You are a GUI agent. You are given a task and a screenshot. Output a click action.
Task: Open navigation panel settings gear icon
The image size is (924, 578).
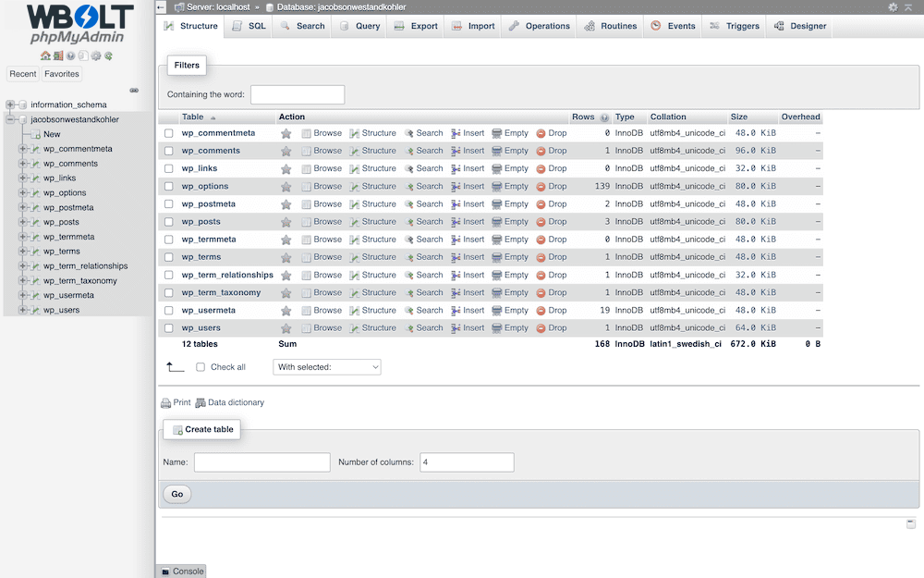click(x=96, y=56)
